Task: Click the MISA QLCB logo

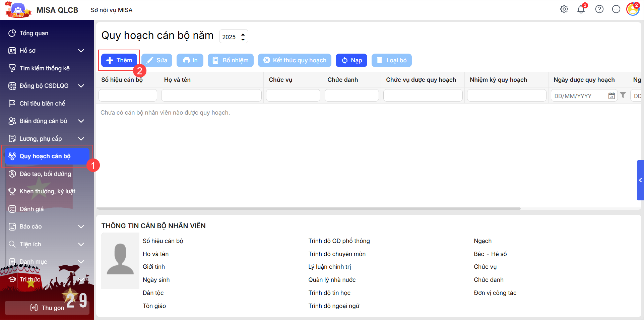Action: [18, 10]
